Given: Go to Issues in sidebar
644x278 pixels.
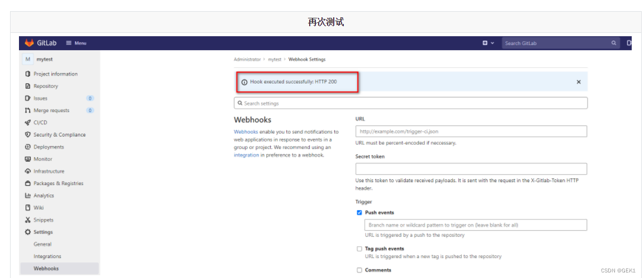Looking at the screenshot, I should point(40,99).
